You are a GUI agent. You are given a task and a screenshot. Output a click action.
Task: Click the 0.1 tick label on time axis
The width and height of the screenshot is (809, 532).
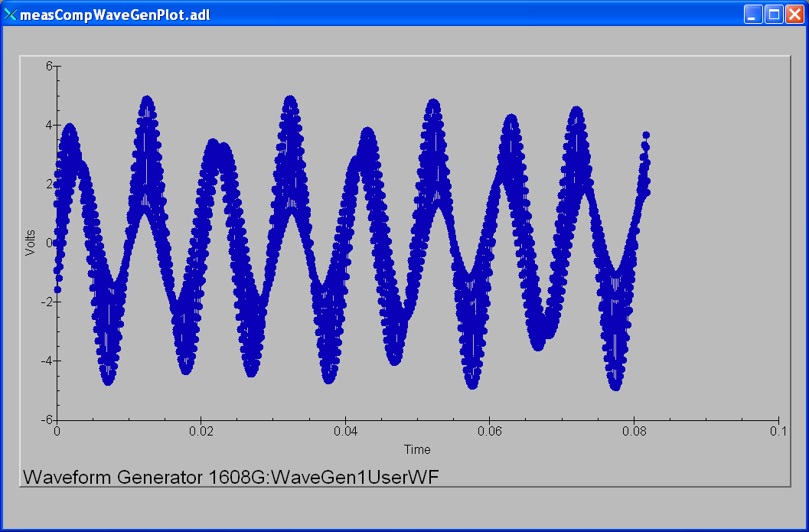coord(778,432)
